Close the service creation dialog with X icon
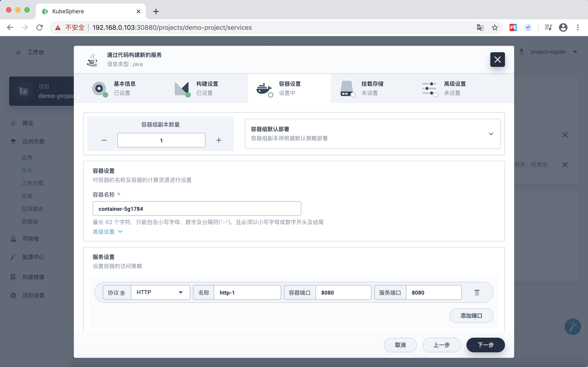The image size is (588, 367). (x=497, y=60)
